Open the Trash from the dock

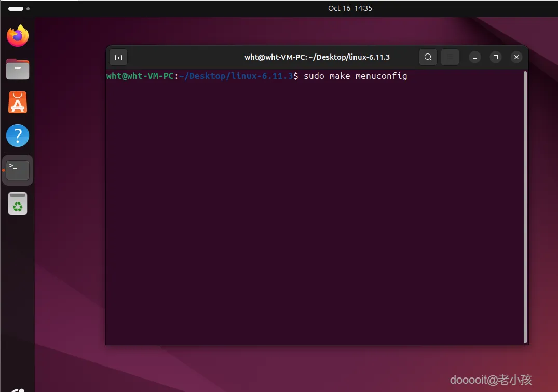click(x=18, y=204)
